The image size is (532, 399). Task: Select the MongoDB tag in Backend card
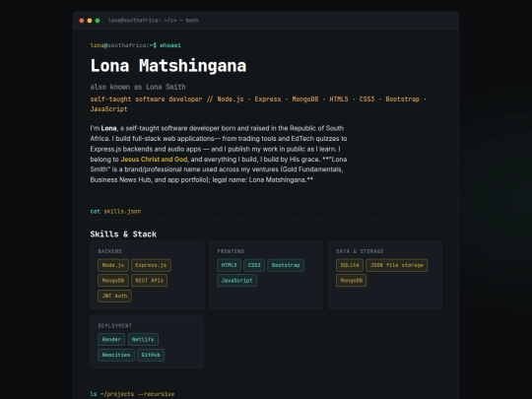113,281
